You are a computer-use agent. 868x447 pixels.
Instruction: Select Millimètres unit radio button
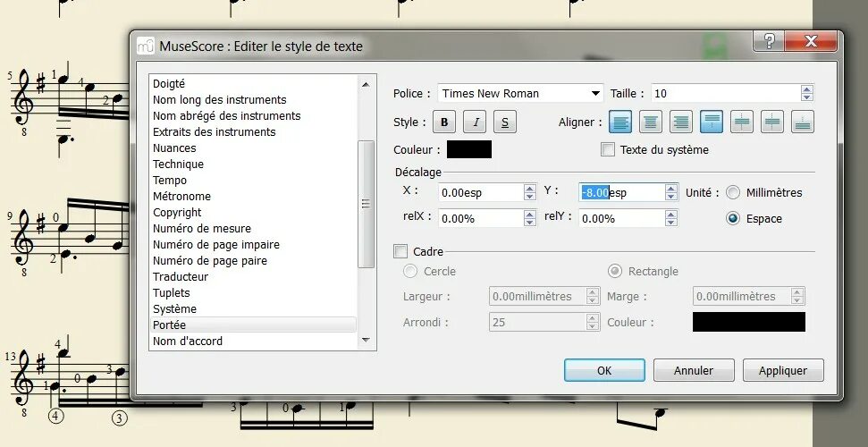(733, 193)
